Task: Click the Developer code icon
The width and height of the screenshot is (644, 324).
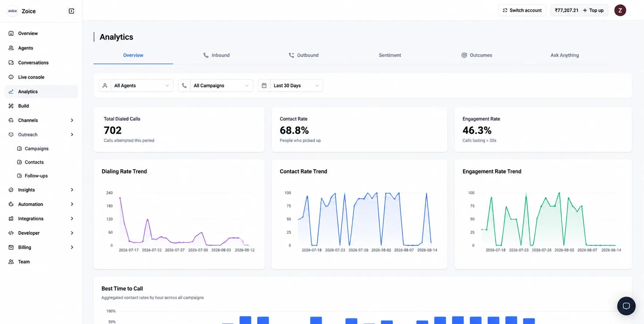Action: (x=11, y=233)
